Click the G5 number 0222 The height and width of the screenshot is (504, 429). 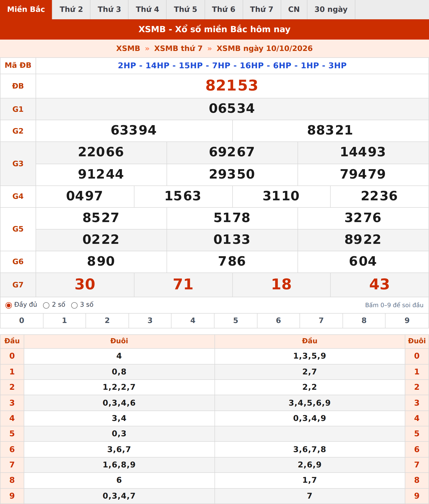(x=101, y=240)
